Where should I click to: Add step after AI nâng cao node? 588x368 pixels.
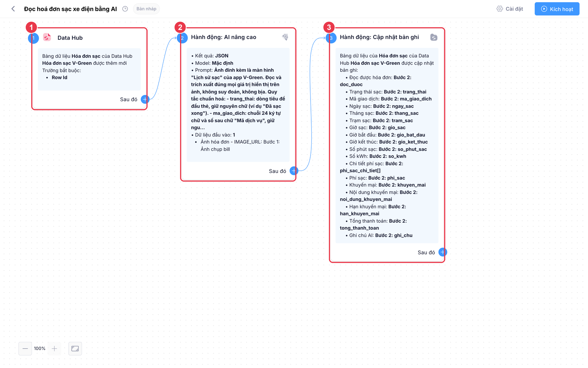click(294, 171)
